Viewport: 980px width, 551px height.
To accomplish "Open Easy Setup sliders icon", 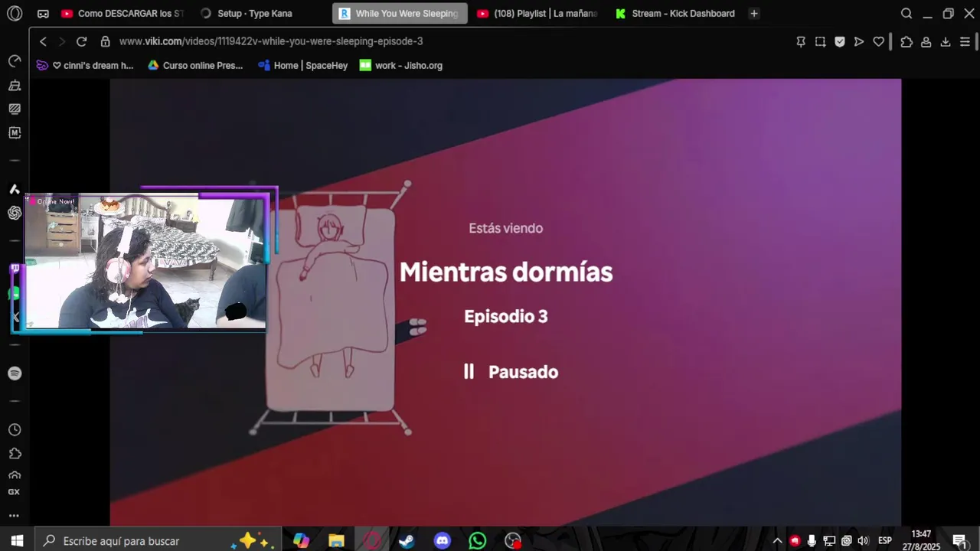I will pos(965,42).
